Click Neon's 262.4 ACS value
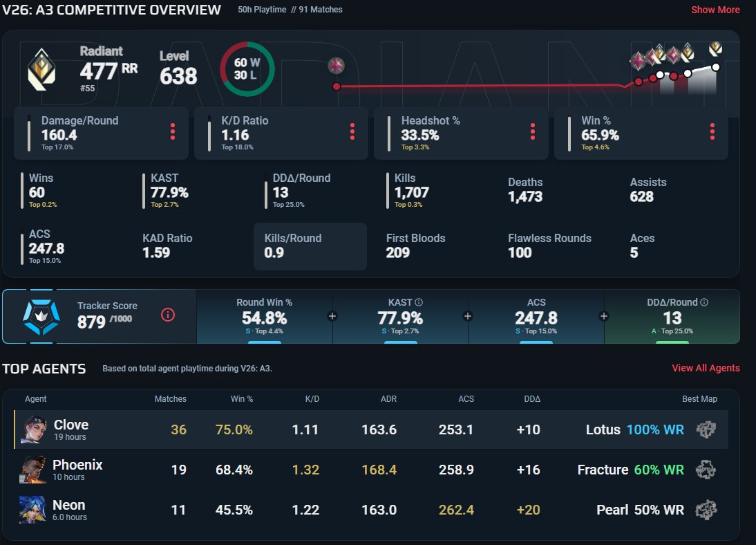This screenshot has width=756, height=545. click(x=456, y=509)
